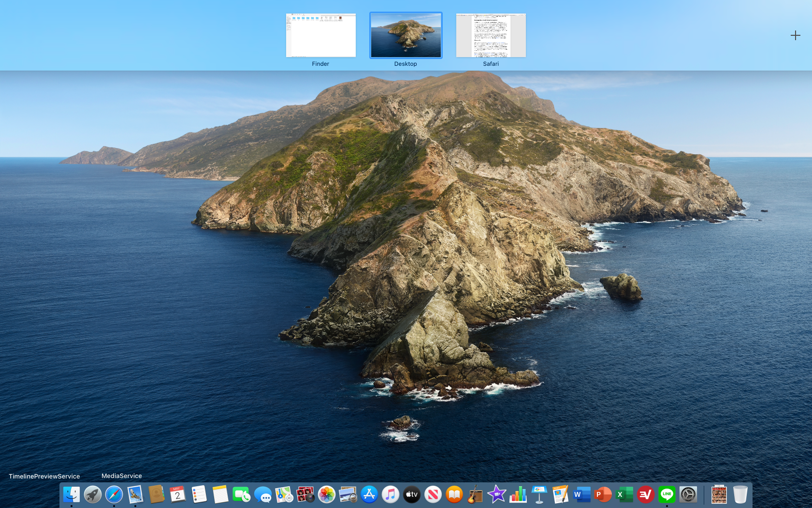Launch Safari from the Dock

114,494
